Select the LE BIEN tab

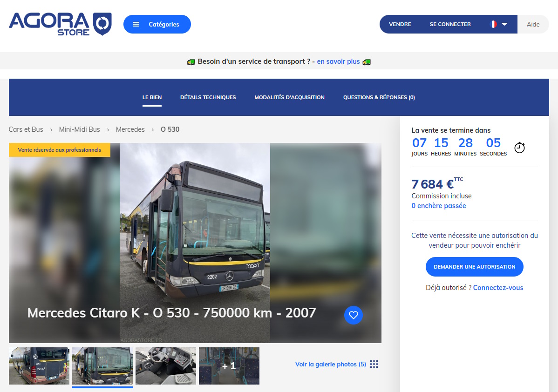coord(152,97)
